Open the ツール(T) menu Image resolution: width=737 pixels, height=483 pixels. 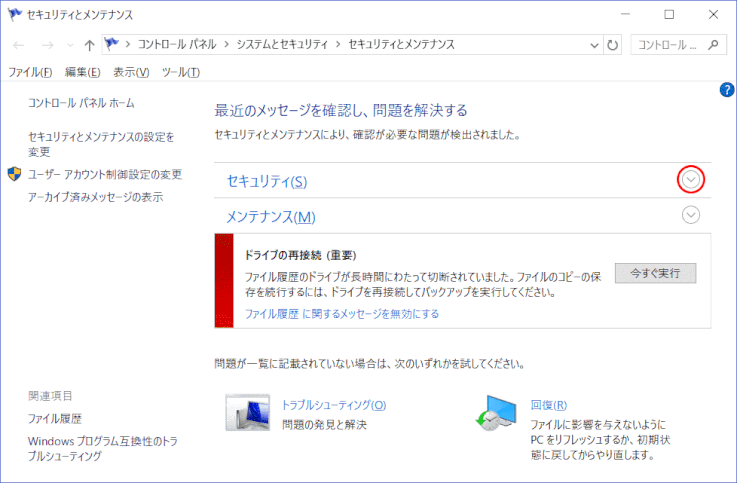(181, 72)
